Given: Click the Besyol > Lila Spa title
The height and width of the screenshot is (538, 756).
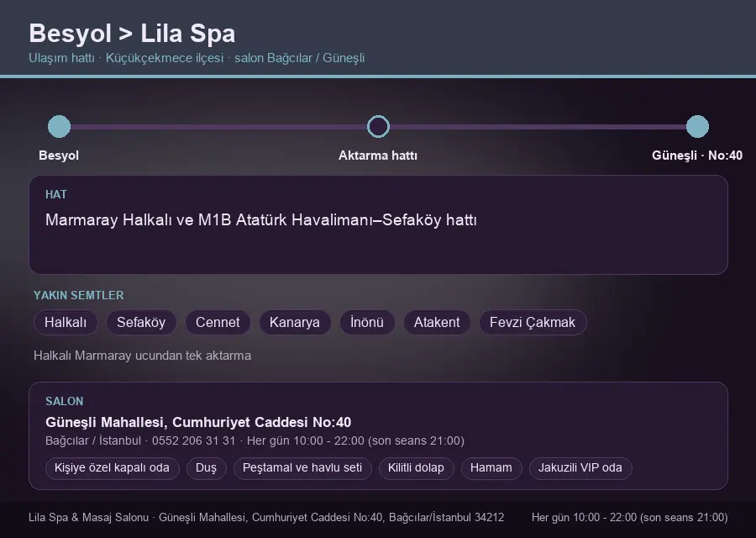Looking at the screenshot, I should point(132,34).
